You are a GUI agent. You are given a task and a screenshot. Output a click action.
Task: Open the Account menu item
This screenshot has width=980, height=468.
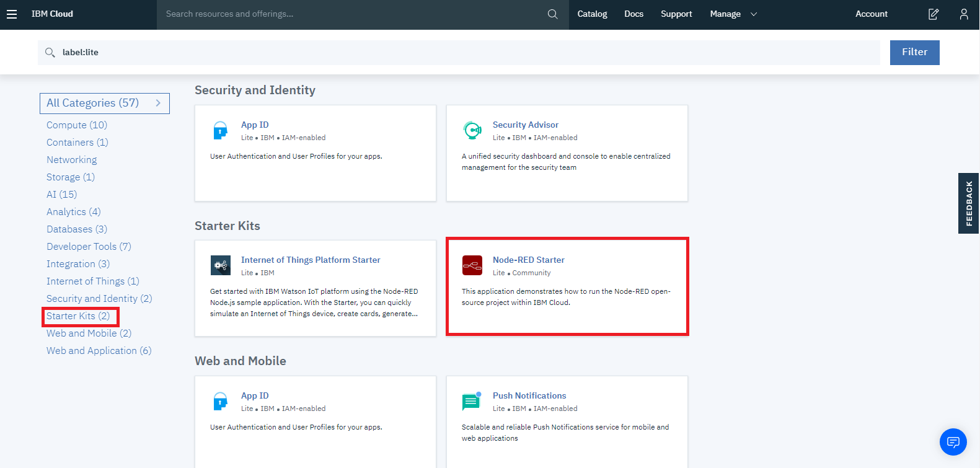pyautogui.click(x=872, y=14)
